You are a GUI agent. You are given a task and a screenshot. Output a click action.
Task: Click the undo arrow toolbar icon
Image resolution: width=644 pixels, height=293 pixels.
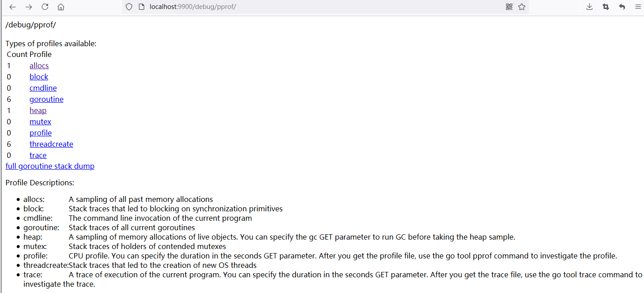coord(622,7)
